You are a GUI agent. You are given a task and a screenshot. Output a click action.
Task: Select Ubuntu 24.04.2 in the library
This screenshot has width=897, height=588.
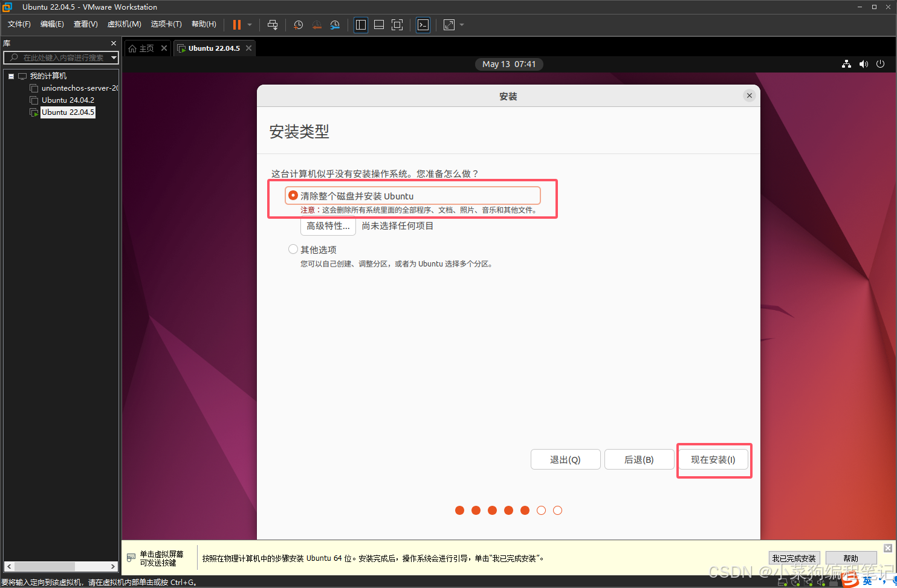[x=68, y=100]
